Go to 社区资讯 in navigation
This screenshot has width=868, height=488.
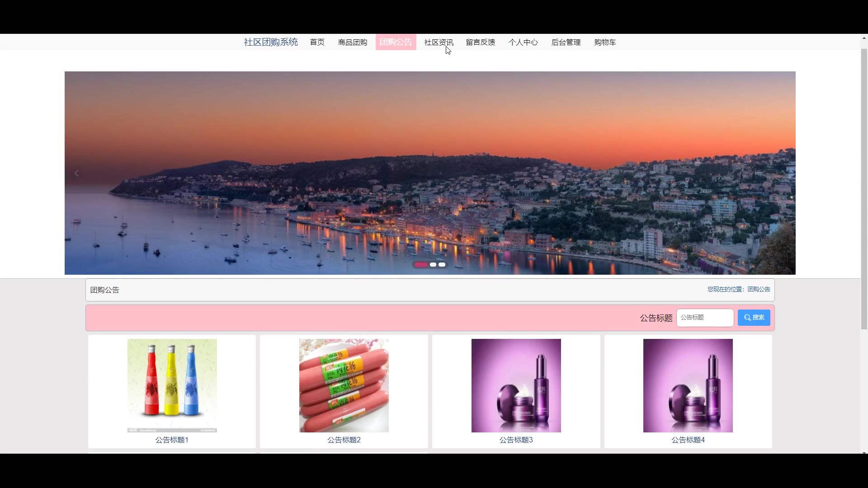coord(439,42)
